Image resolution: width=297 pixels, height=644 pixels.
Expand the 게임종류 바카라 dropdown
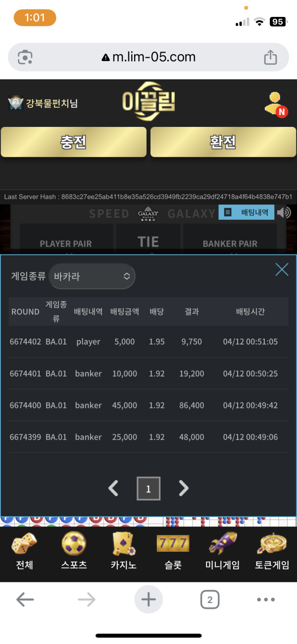click(x=92, y=276)
